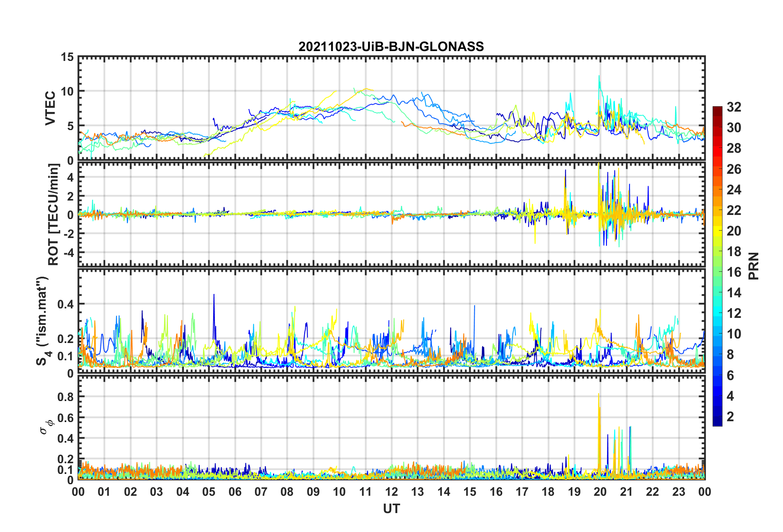Click VTEC axis tick 15
The width and height of the screenshot is (783, 532).
coord(67,57)
